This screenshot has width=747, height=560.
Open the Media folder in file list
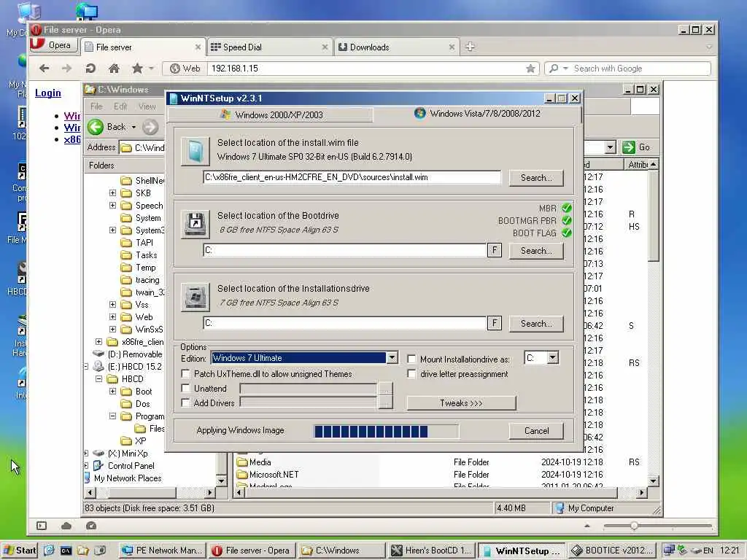click(x=260, y=462)
